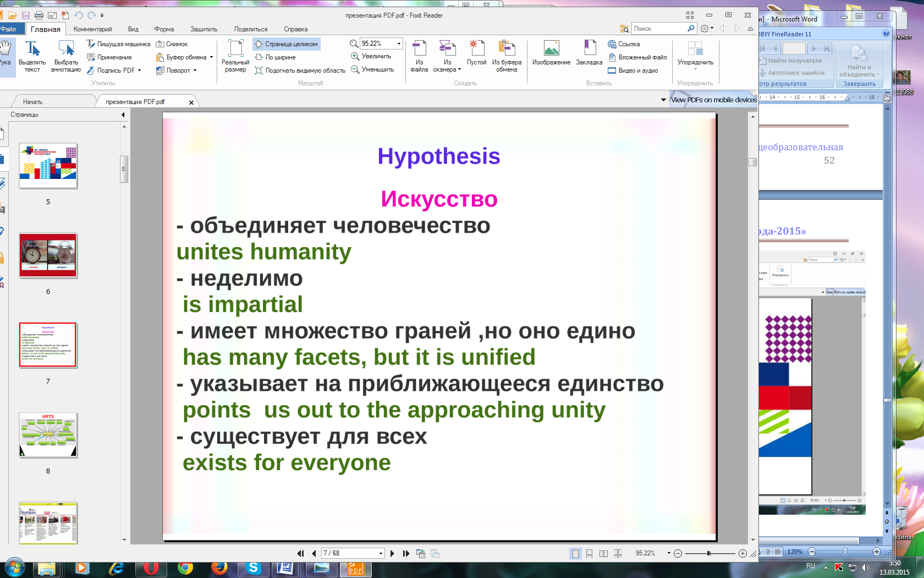Viewport: 924px width, 578px height.
Task: Open Защитить ribbon tab
Action: tap(204, 29)
